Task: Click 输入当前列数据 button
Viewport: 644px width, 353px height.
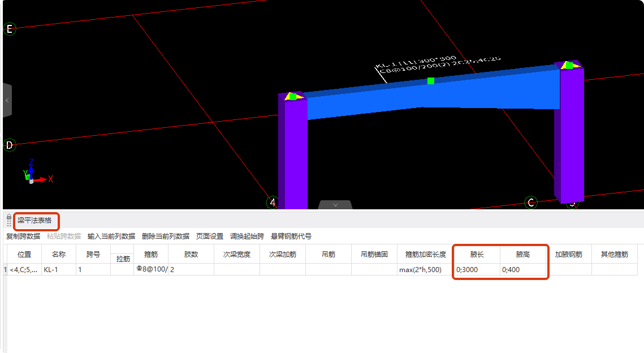Action: pos(111,236)
